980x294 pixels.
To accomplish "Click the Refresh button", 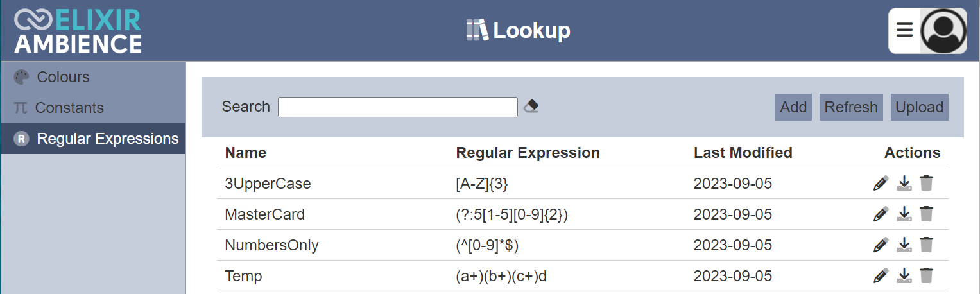I will point(851,107).
